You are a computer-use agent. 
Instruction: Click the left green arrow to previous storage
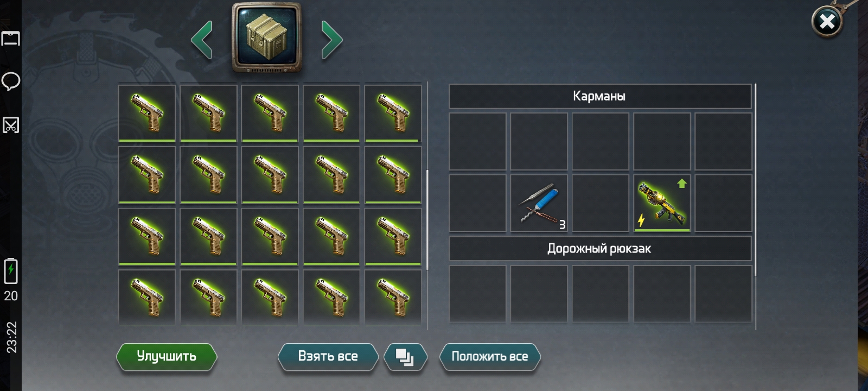(x=202, y=40)
